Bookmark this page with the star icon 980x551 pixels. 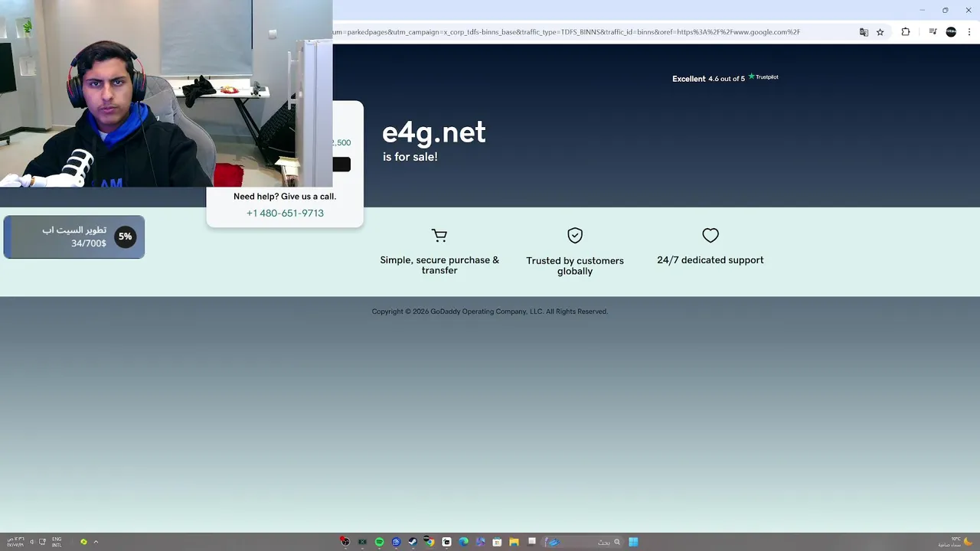point(880,32)
